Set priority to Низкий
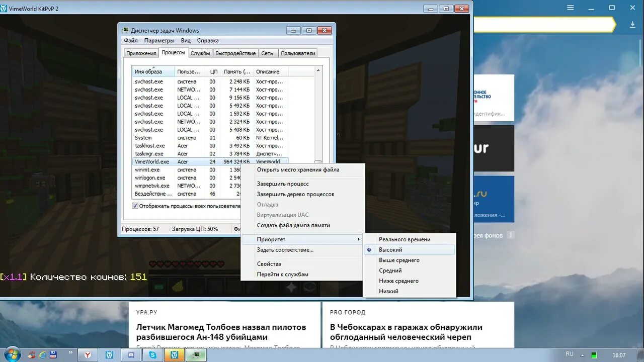This screenshot has height=362, width=644. [410, 291]
